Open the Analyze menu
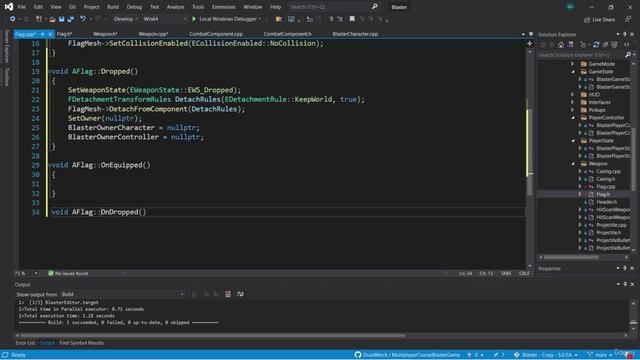Viewport: 640px width, 360px height. 176,7
